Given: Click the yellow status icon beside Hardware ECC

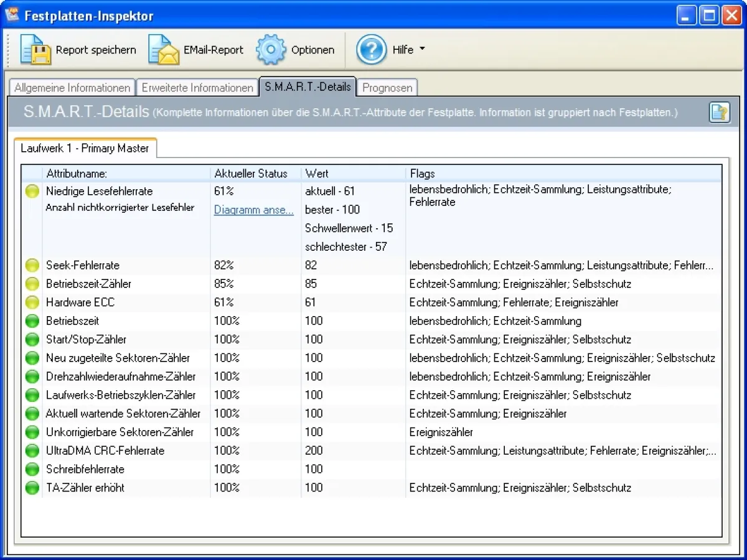Looking at the screenshot, I should pyautogui.click(x=32, y=303).
